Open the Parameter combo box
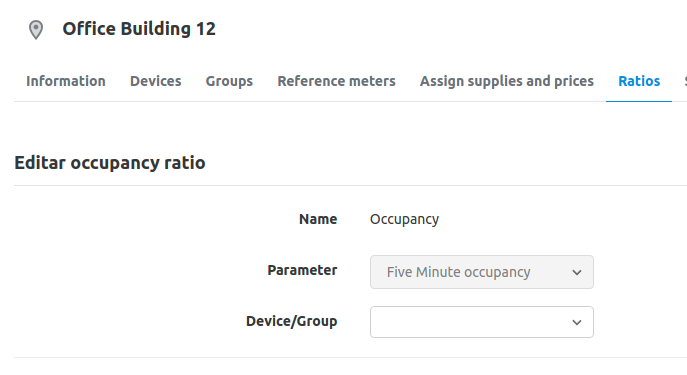The height and width of the screenshot is (375, 687). [482, 272]
